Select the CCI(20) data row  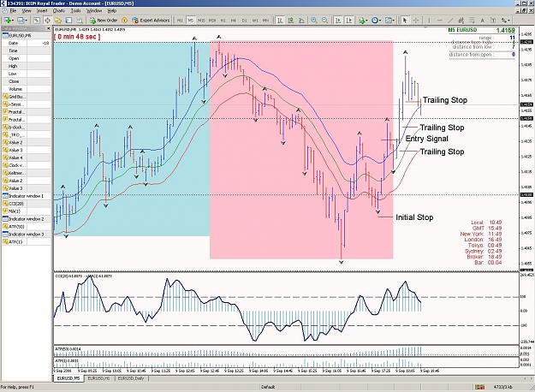point(27,204)
